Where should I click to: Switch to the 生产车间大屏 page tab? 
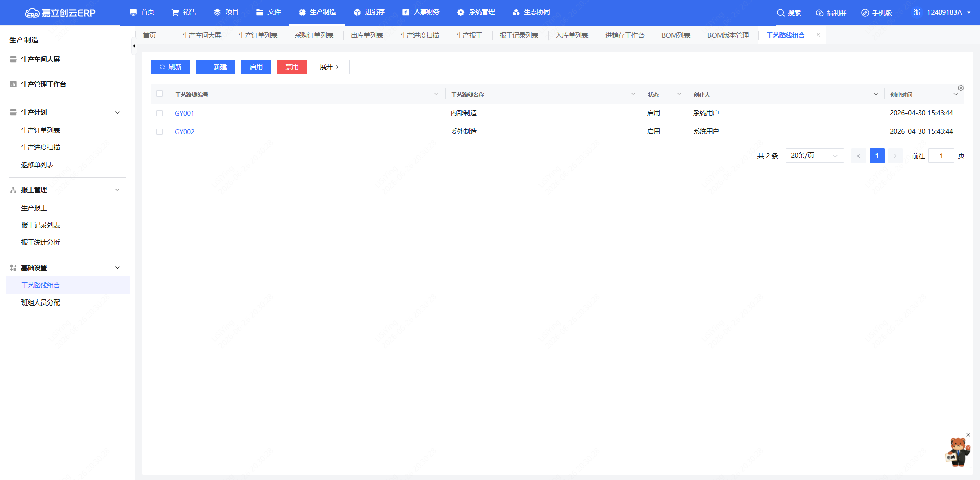202,35
